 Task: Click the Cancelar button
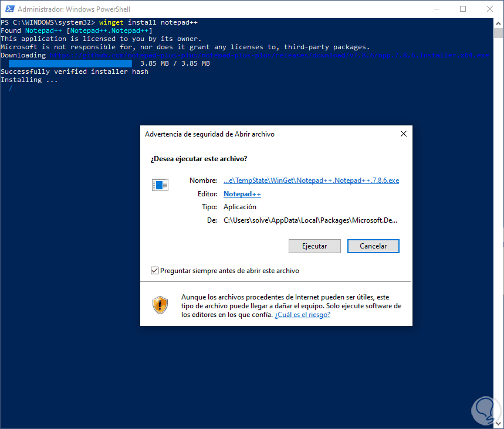(x=373, y=246)
